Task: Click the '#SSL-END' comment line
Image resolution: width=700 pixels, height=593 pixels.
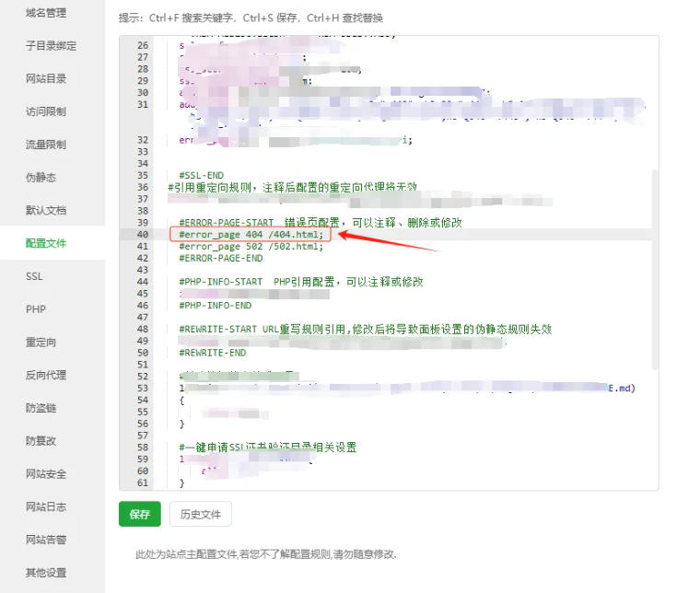Action: coord(202,175)
